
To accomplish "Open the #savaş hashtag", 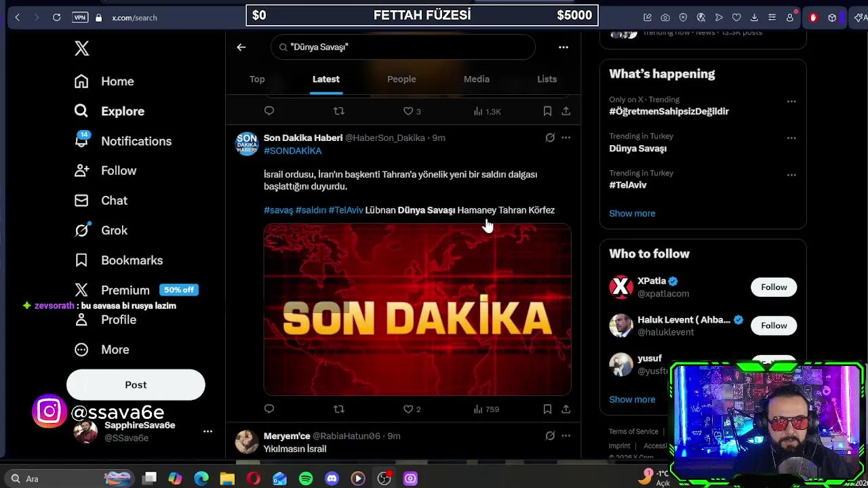I will 278,210.
